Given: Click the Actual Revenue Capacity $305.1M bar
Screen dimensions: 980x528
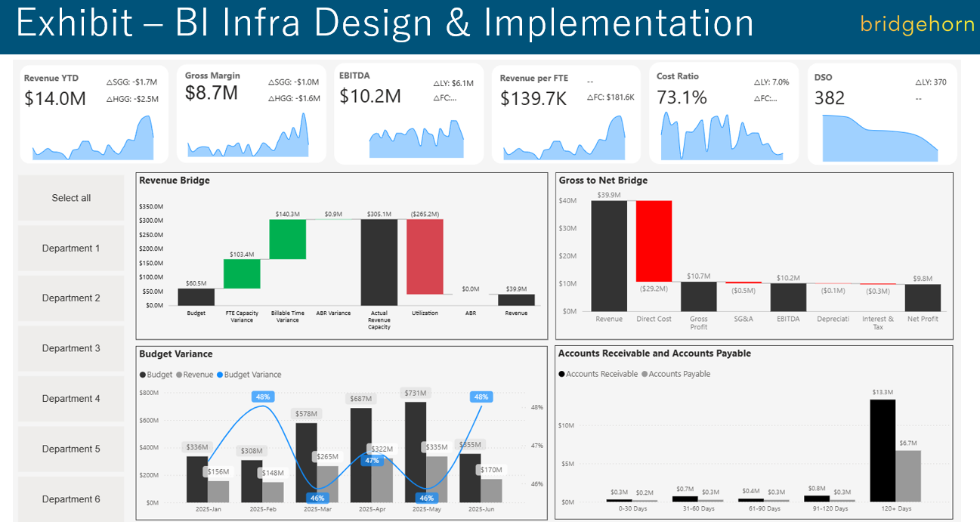Looking at the screenshot, I should [379, 262].
